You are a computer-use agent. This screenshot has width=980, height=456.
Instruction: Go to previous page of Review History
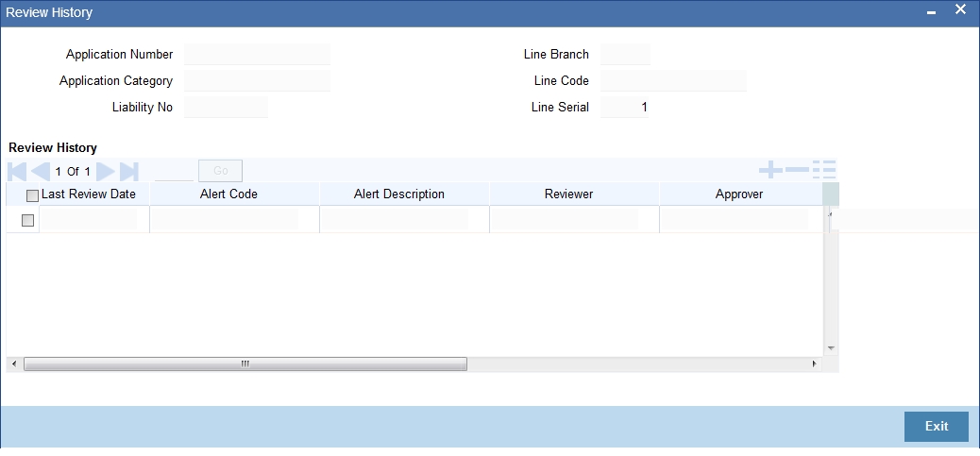click(41, 171)
